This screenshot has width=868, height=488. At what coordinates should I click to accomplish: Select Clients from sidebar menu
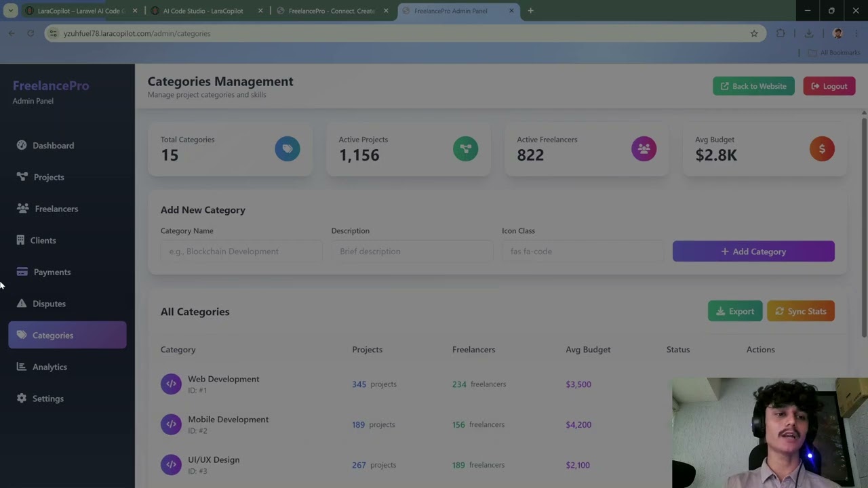point(67,240)
